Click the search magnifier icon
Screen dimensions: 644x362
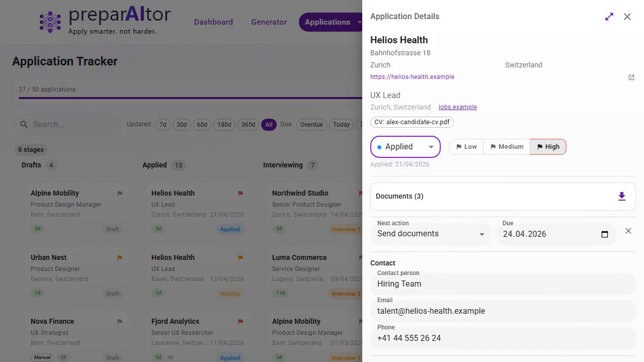(24, 124)
